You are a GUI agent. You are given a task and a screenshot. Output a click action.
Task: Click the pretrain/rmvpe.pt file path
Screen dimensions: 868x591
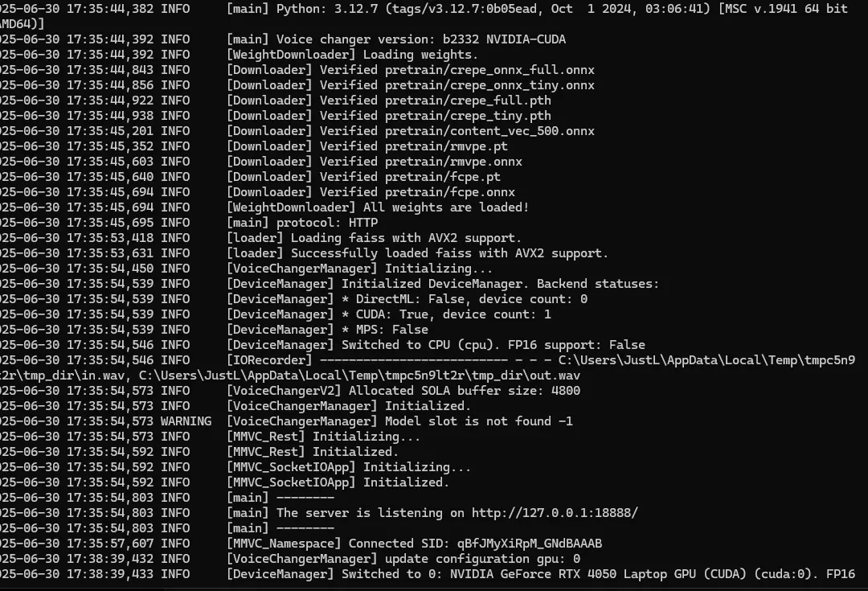tap(446, 146)
